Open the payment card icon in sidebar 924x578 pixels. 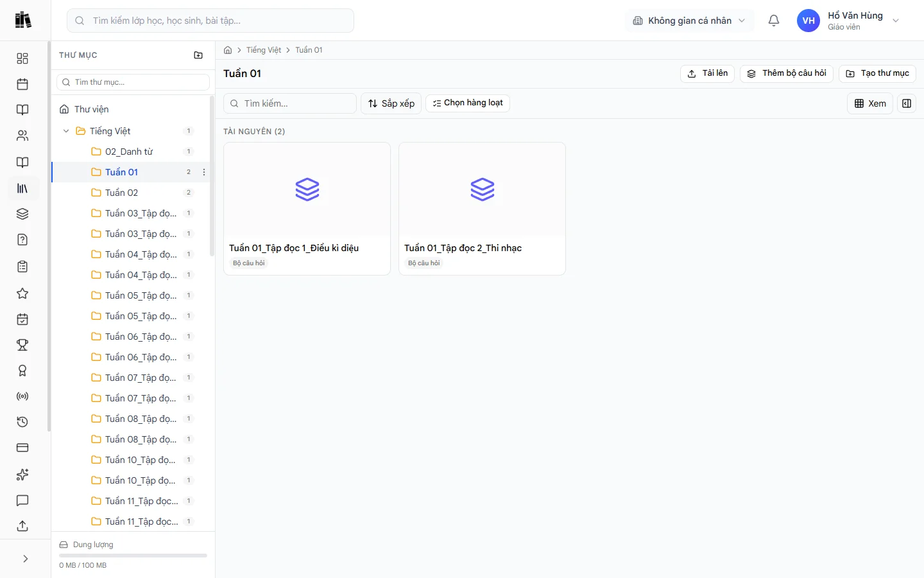click(22, 448)
